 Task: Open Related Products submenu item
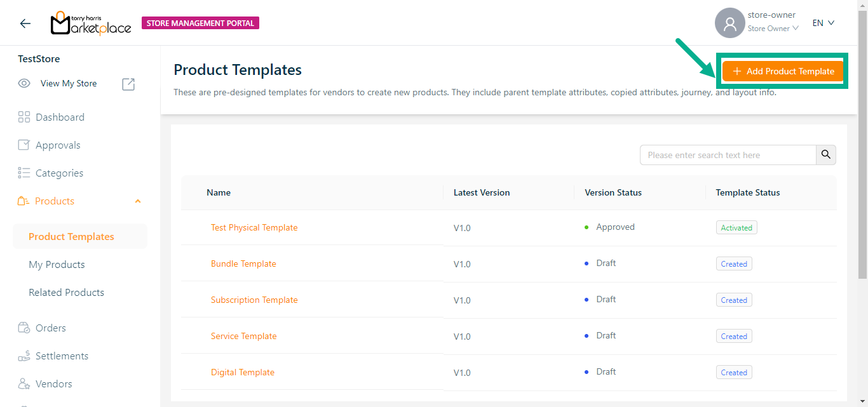pos(66,293)
